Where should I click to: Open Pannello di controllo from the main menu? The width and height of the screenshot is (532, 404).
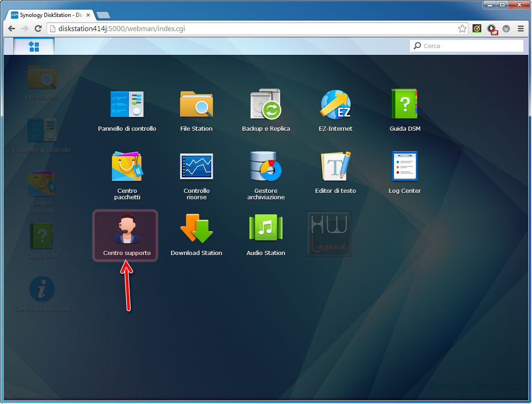click(127, 110)
